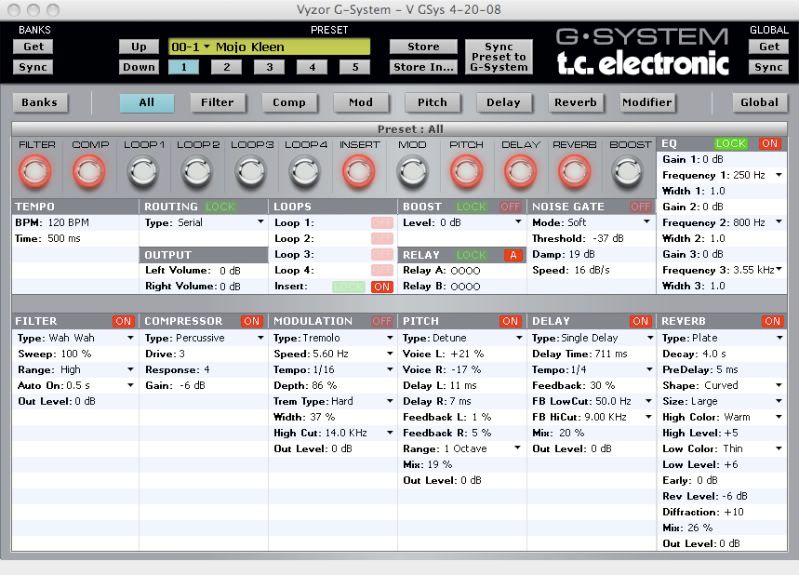Toggle the MOD round effect button

pos(413,171)
